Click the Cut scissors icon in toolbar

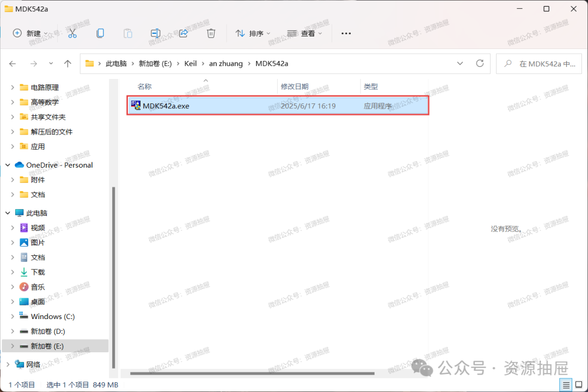click(x=72, y=33)
